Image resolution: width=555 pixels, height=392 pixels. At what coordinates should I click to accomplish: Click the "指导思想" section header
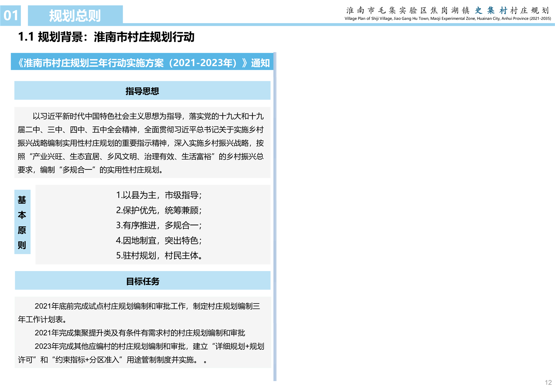click(x=142, y=91)
